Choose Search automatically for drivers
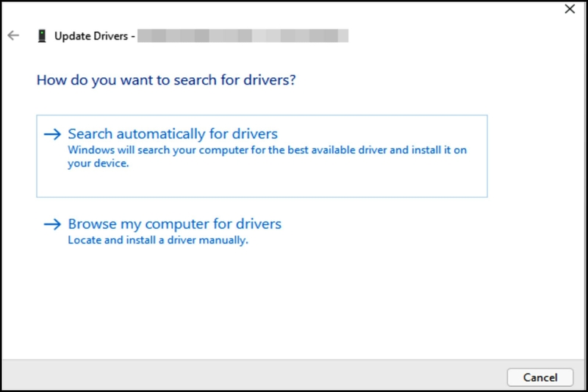Image resolution: width=588 pixels, height=392 pixels. pos(173,134)
